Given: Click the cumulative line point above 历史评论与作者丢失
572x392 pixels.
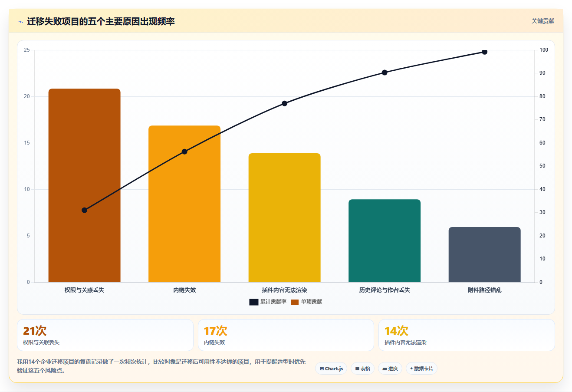Looking at the screenshot, I should tap(385, 72).
